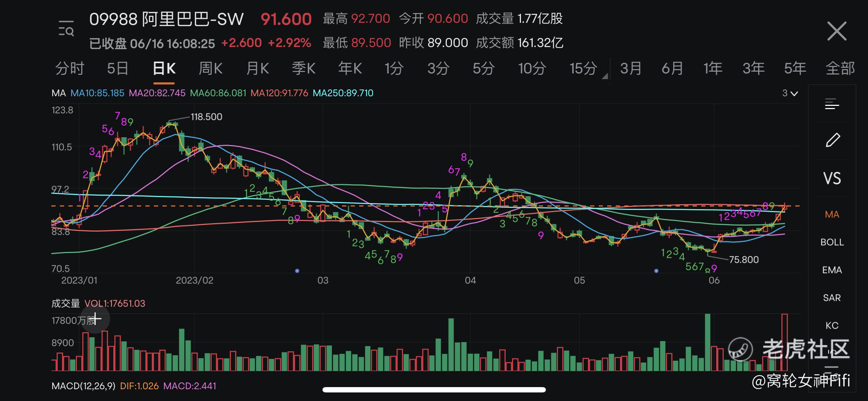
Task: Click the 最高 92.700 value
Action: tap(356, 19)
